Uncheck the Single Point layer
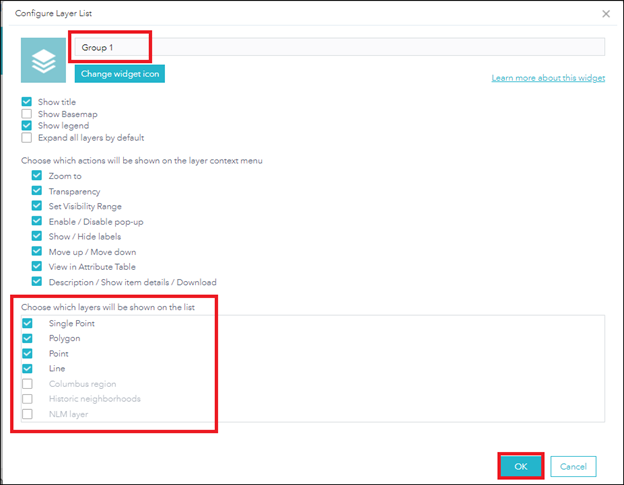624x485 pixels. (27, 323)
